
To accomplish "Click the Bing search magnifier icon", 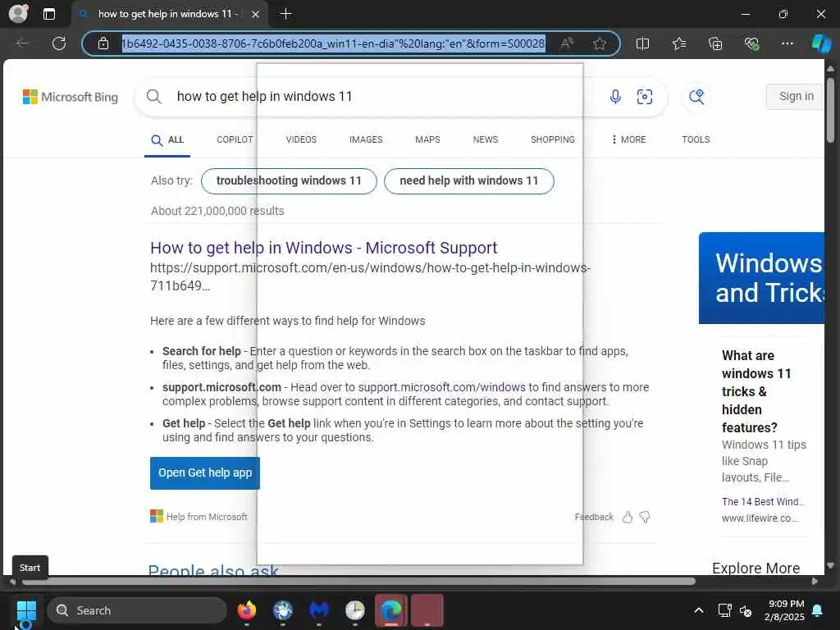I will pyautogui.click(x=153, y=97).
